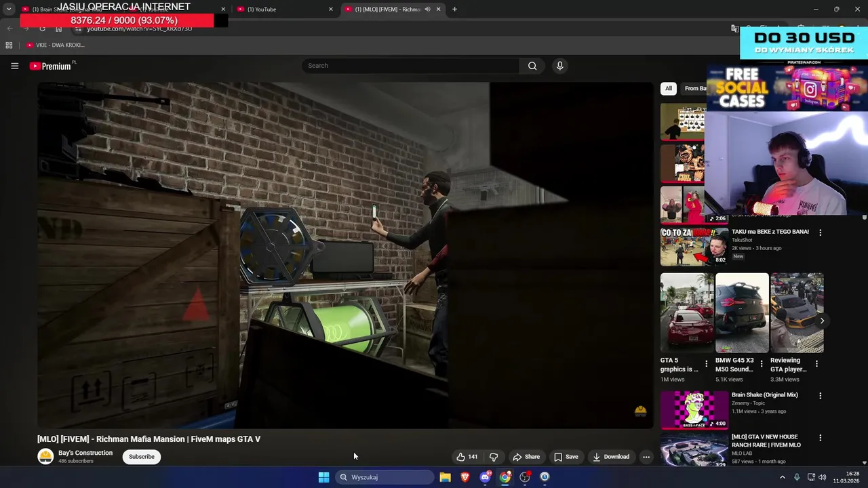868x488 pixels.
Task: Open GTA V NEW HOUSE RANCH RARE title
Action: [766, 441]
